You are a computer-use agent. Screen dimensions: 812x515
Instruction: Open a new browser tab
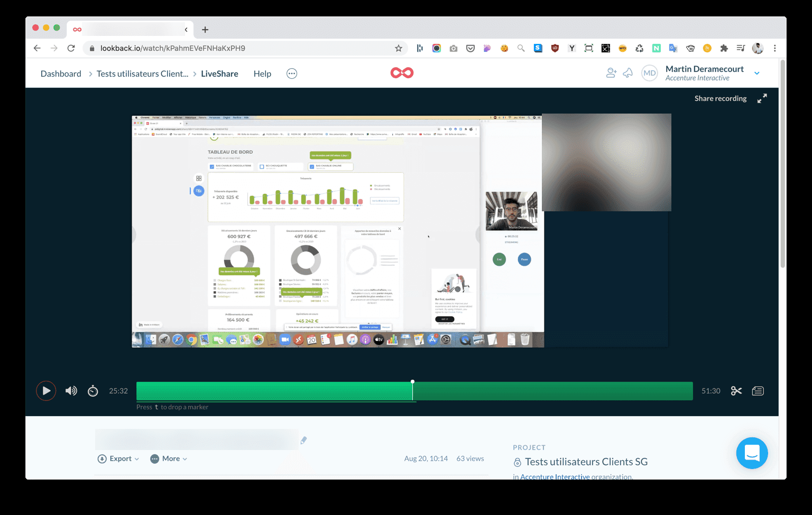(x=205, y=30)
